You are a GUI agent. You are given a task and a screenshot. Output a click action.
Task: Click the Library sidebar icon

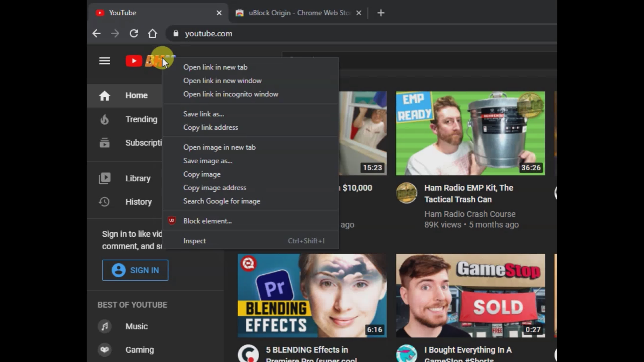(104, 178)
